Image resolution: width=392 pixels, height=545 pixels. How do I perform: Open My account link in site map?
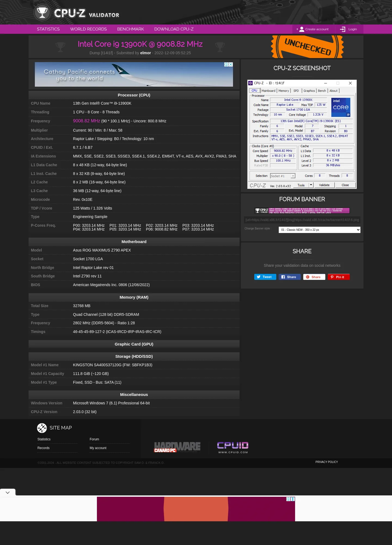[98, 448]
